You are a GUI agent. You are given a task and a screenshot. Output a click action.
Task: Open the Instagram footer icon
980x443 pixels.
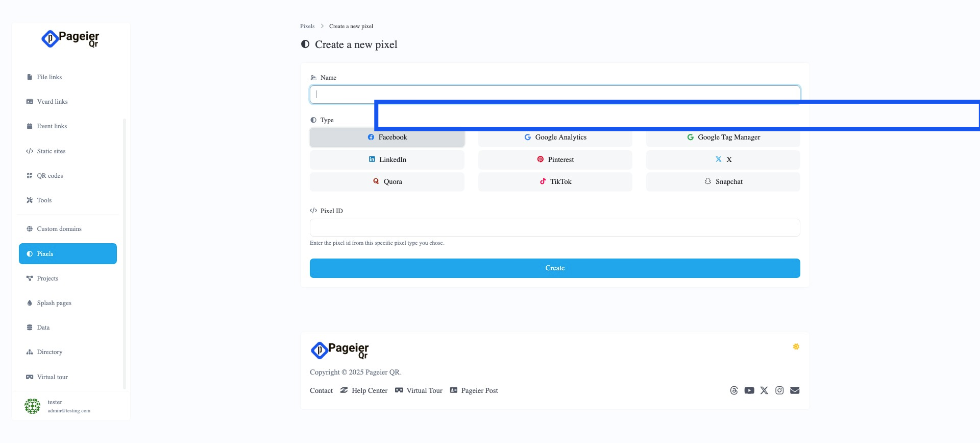[779, 390]
